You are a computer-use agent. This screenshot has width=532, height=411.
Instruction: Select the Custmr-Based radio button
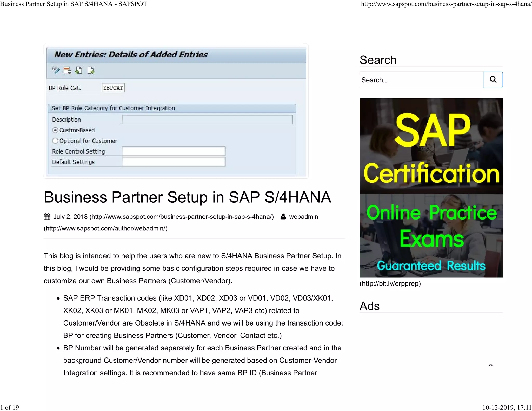[55, 130]
